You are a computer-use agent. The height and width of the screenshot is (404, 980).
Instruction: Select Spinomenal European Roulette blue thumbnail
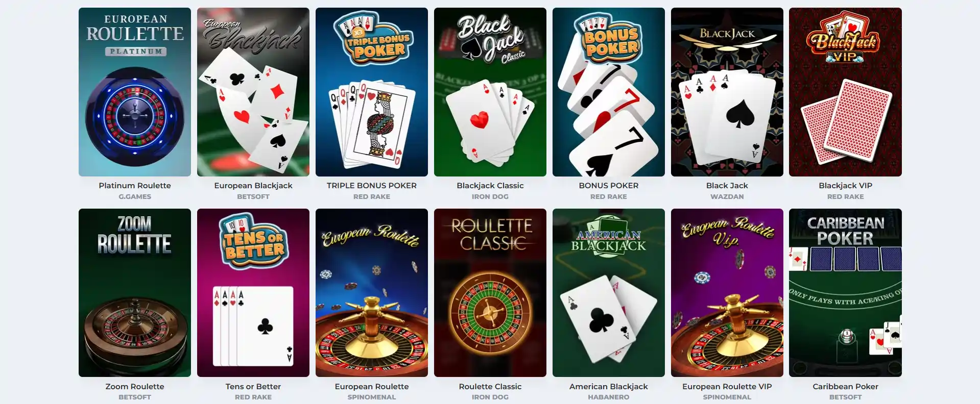(372, 293)
